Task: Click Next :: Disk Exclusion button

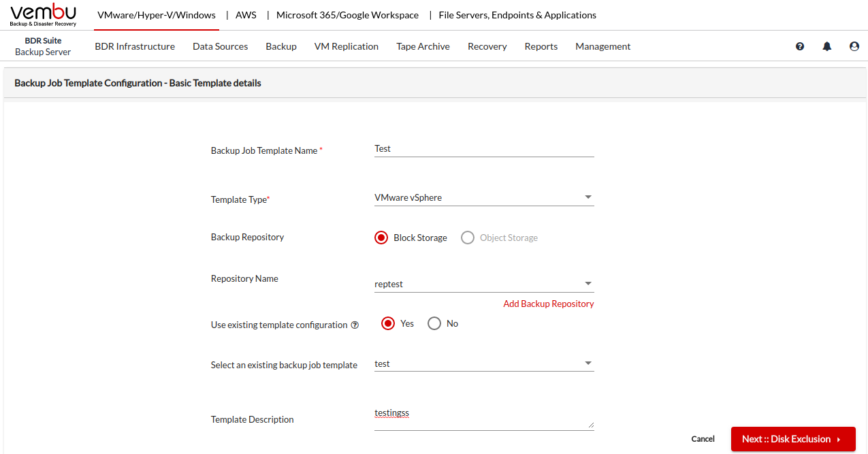Action: pos(792,439)
